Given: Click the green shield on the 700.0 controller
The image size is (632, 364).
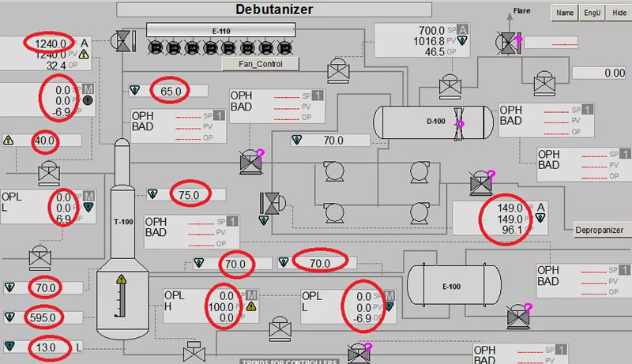Looking at the screenshot, I should point(462,40).
